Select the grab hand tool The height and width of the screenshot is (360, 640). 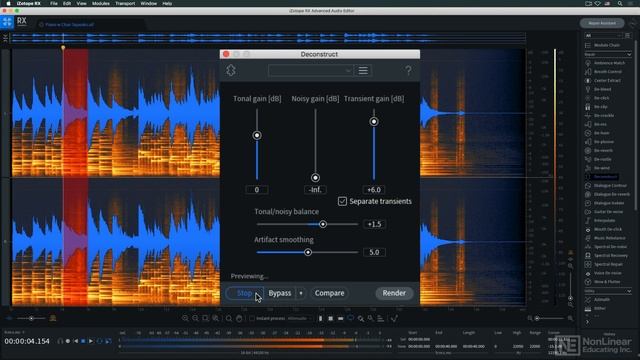tap(239, 318)
